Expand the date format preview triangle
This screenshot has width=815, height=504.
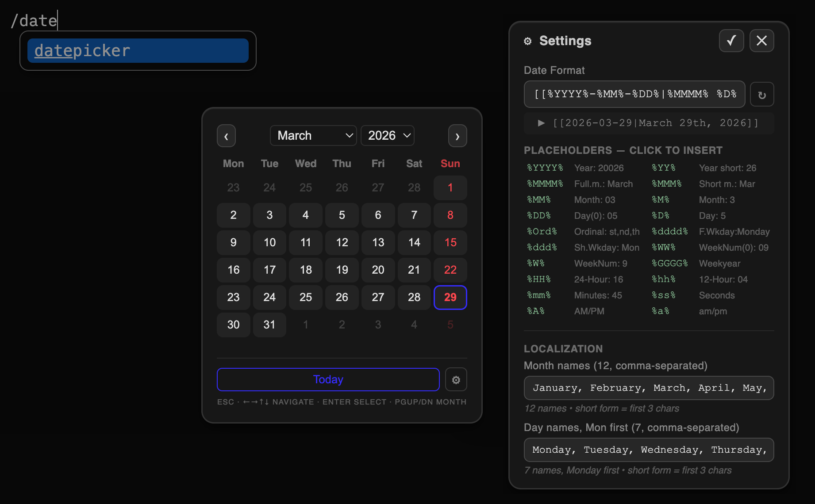tap(541, 123)
